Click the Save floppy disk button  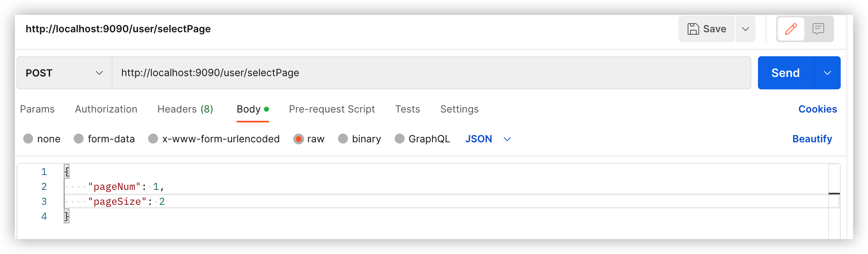pyautogui.click(x=706, y=29)
